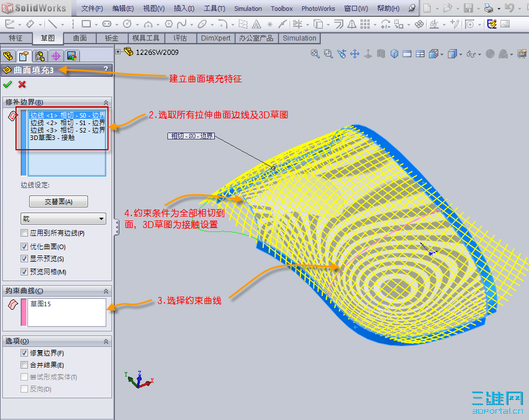Click the view settings monitor icon
This screenshot has height=420, width=529.
[x=522, y=54]
